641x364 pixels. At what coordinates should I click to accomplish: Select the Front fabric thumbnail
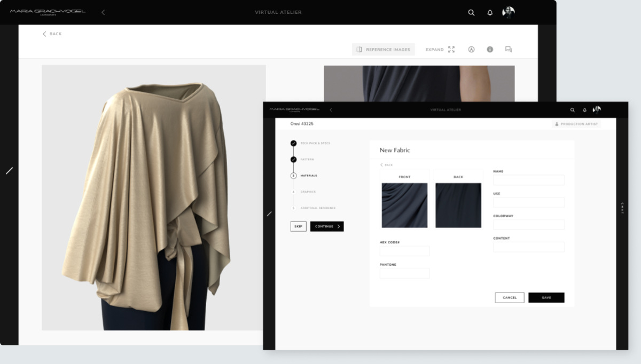[404, 205]
